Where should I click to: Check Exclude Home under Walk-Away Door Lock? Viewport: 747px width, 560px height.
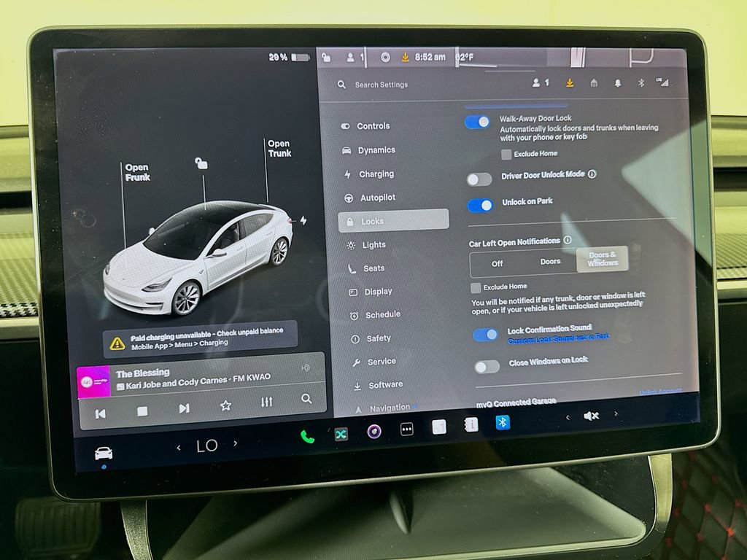click(506, 155)
